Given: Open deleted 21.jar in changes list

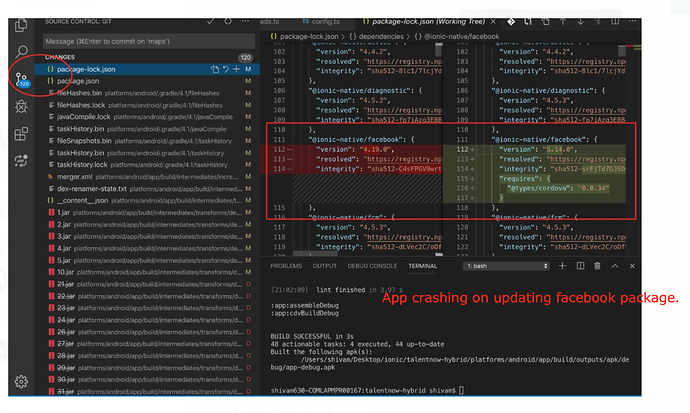Looking at the screenshot, I should [147, 284].
